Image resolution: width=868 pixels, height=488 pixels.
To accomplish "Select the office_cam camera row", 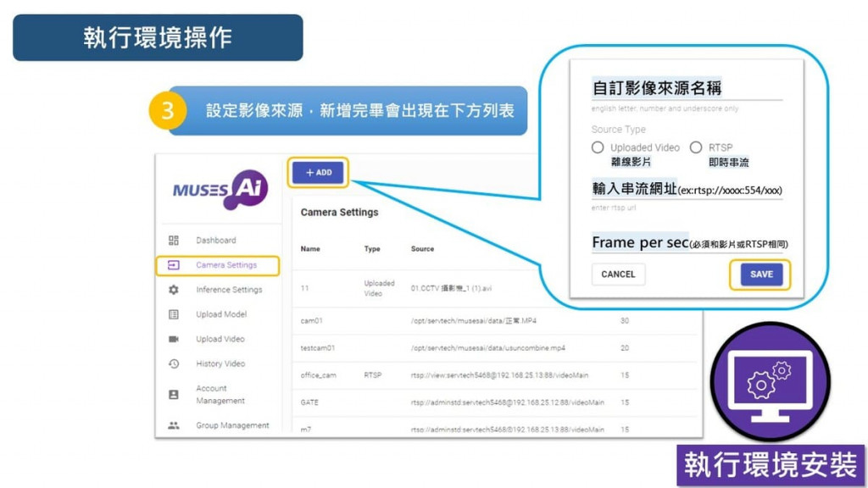I will pos(494,375).
